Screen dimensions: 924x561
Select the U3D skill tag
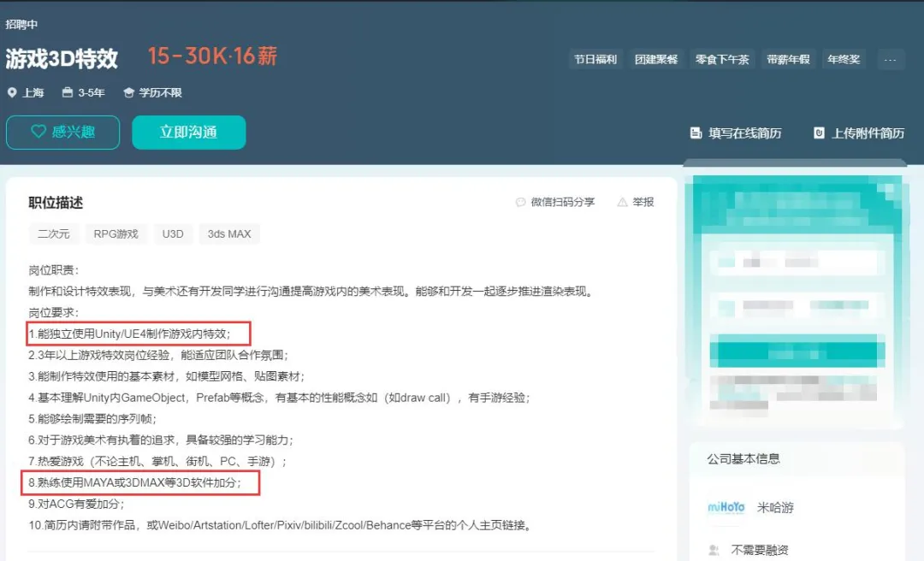173,233
